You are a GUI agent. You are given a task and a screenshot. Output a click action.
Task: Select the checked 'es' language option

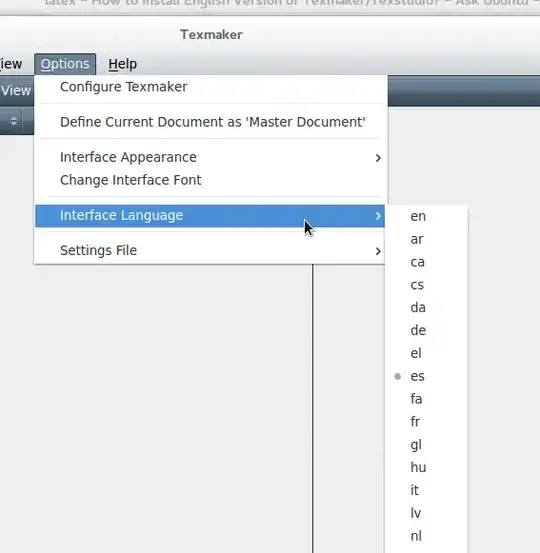coord(426,376)
